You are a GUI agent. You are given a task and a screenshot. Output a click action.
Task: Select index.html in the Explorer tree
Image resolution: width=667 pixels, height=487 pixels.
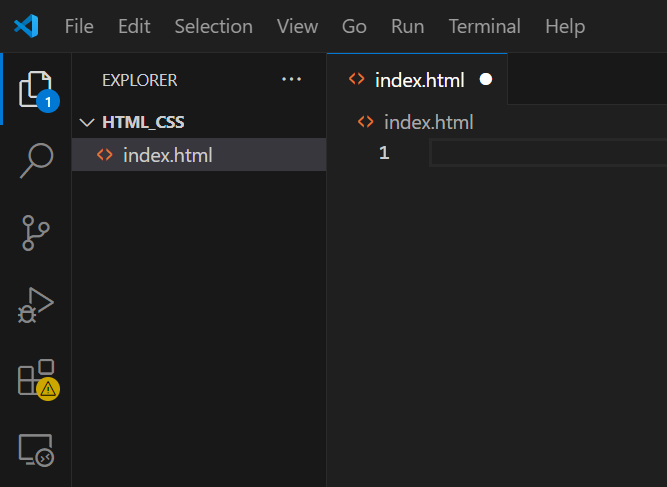(x=167, y=155)
